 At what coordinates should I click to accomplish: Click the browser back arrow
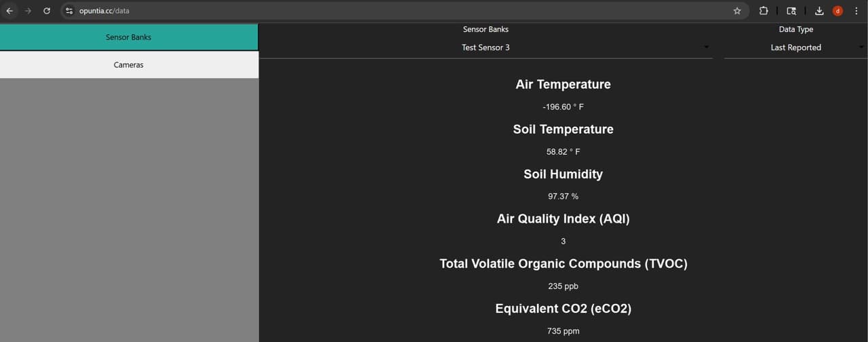(9, 11)
